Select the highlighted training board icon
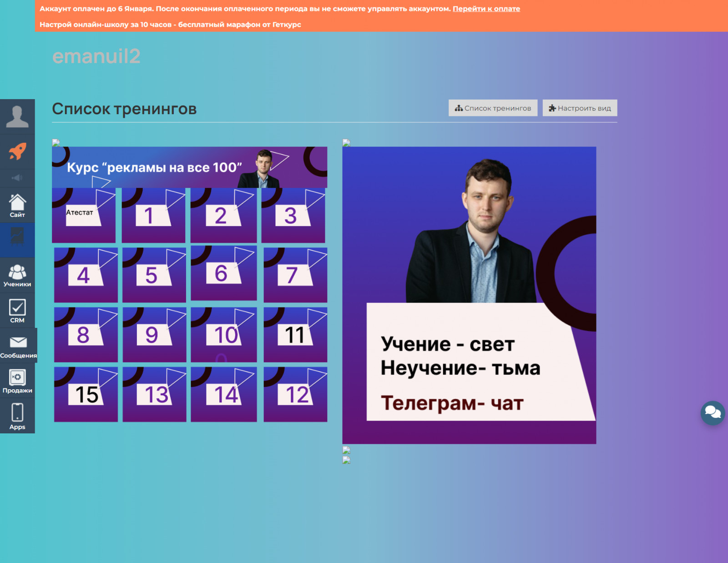 pyautogui.click(x=17, y=240)
